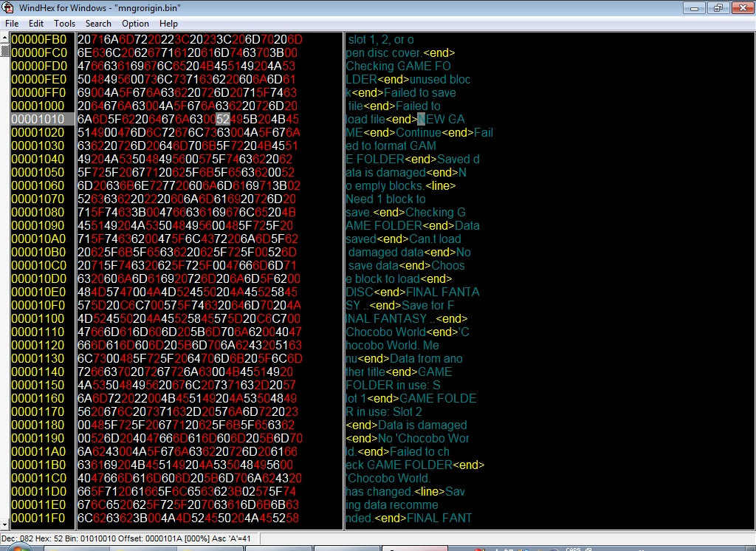Select offset row 00001070
The height and width of the screenshot is (551, 756).
[x=38, y=199]
